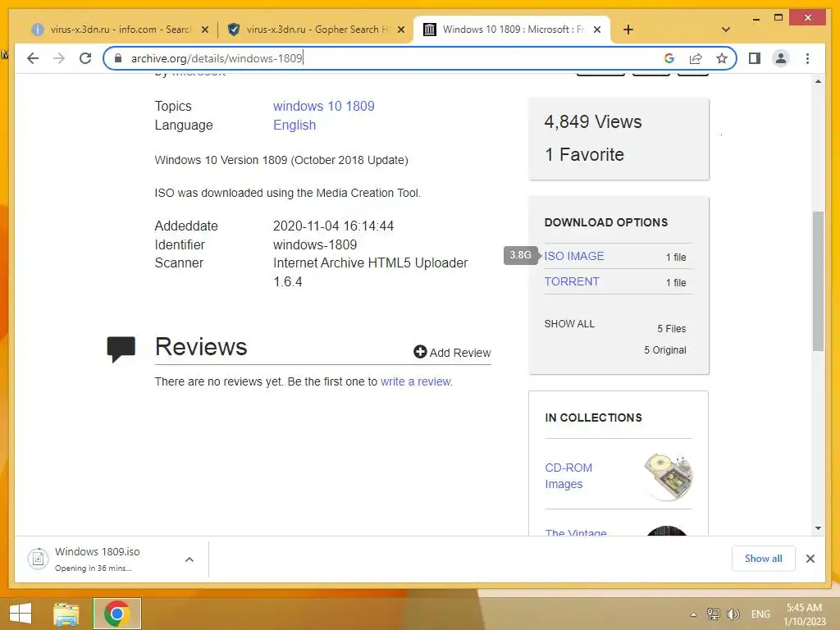The height and width of the screenshot is (630, 840).
Task: Click the page scroll up arrow
Action: 818,81
